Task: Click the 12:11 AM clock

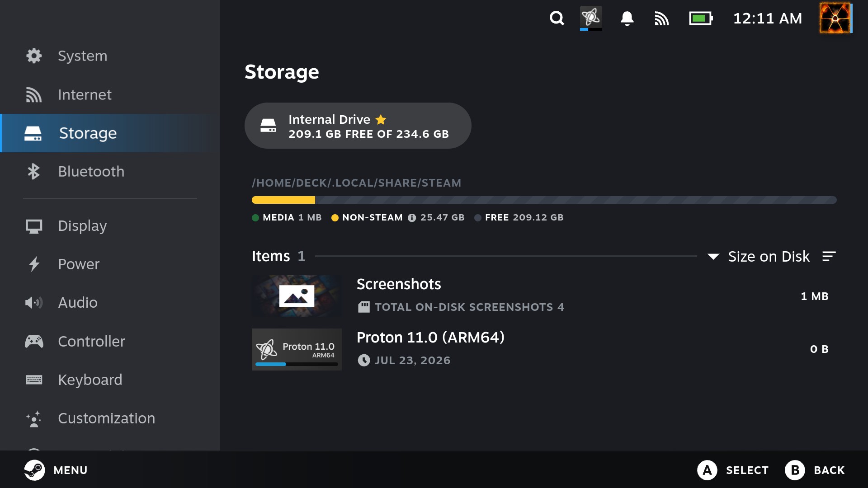Action: pyautogui.click(x=767, y=19)
